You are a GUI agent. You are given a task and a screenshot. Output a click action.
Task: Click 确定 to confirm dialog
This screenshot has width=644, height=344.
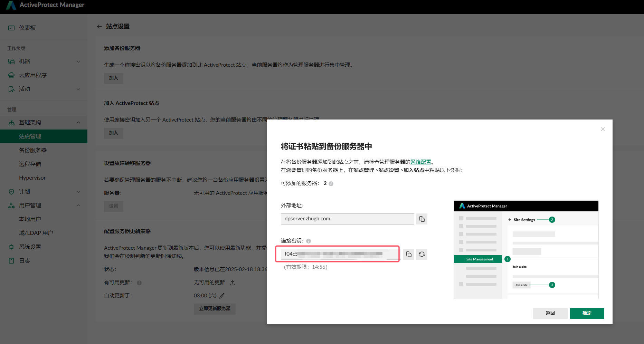tap(587, 313)
